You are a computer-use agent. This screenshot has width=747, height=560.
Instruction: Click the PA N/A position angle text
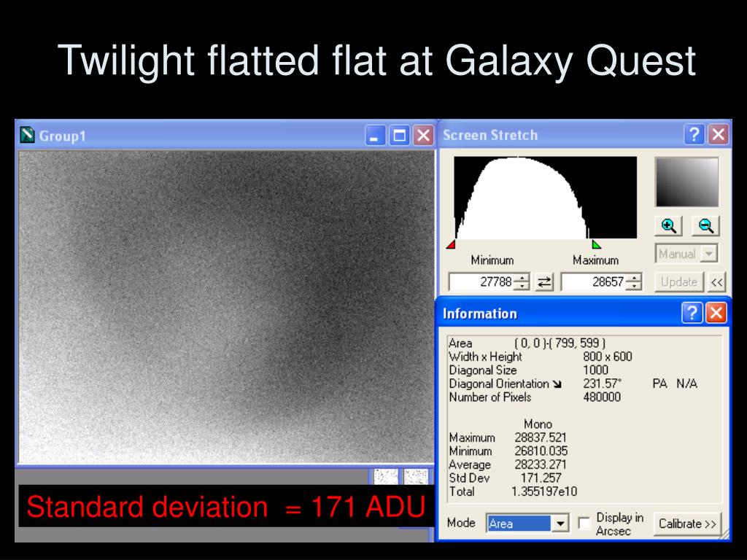click(675, 384)
